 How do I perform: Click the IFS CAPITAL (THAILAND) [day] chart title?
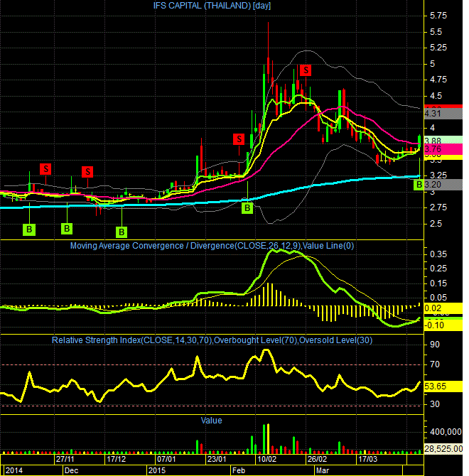coord(212,6)
